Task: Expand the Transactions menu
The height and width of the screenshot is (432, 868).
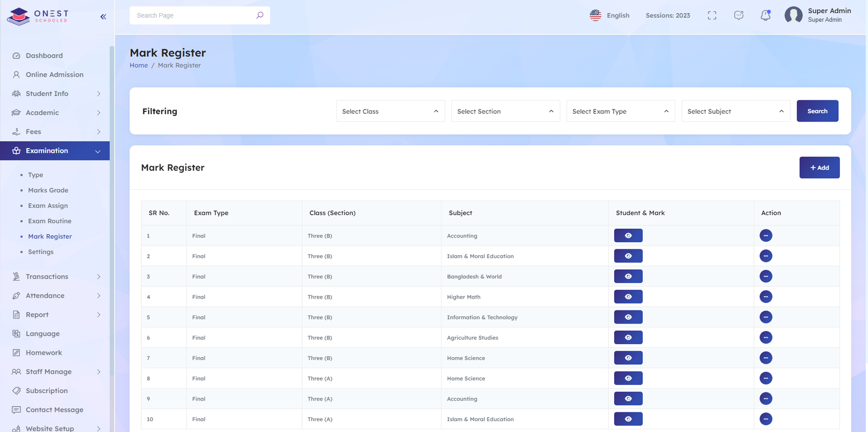Action: 55,276
